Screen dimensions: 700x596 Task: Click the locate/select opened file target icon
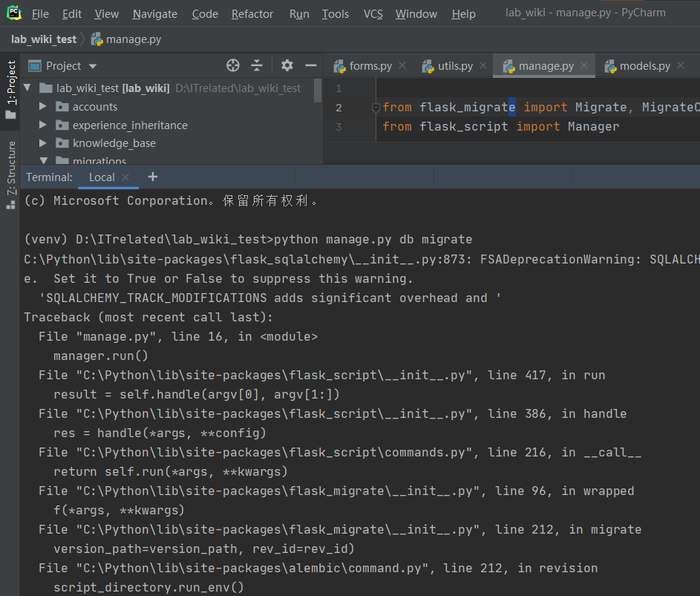click(233, 65)
